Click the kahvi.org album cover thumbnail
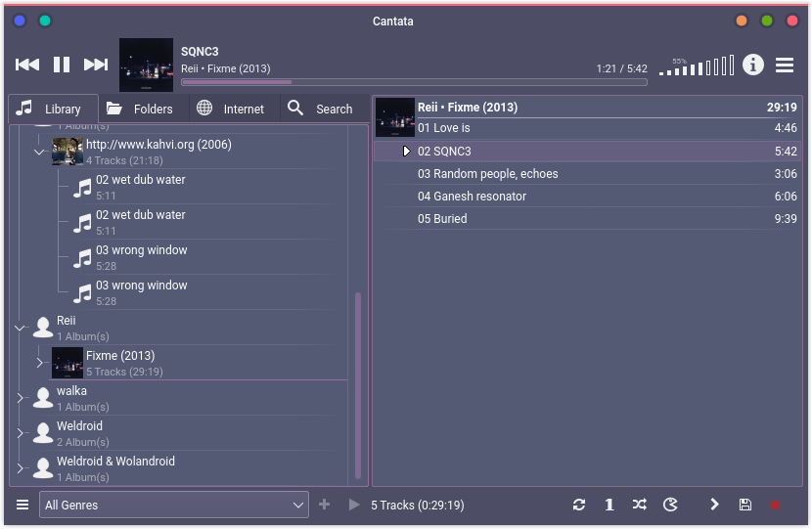The height and width of the screenshot is (529, 812). tap(68, 152)
